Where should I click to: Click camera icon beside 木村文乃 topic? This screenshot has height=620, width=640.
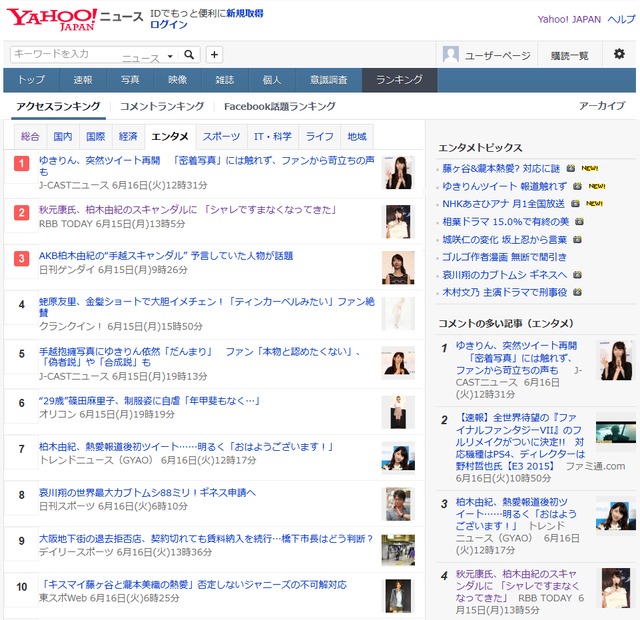pyautogui.click(x=577, y=292)
